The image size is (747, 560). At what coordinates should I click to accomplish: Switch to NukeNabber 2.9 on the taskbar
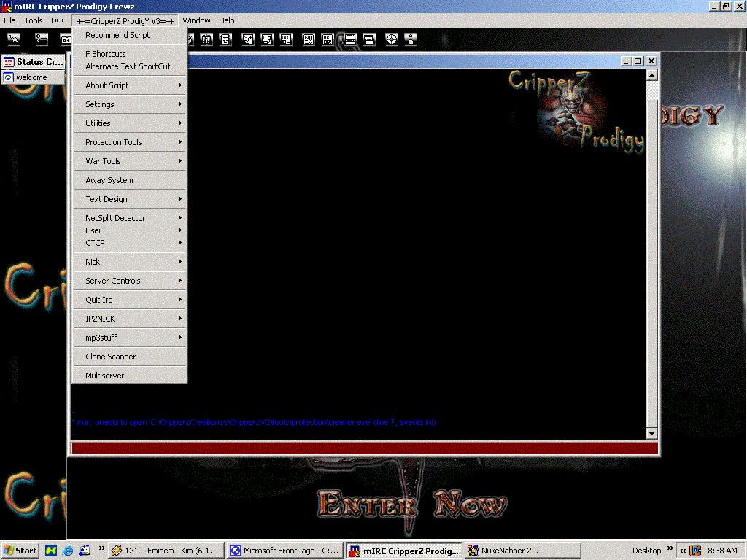522,551
